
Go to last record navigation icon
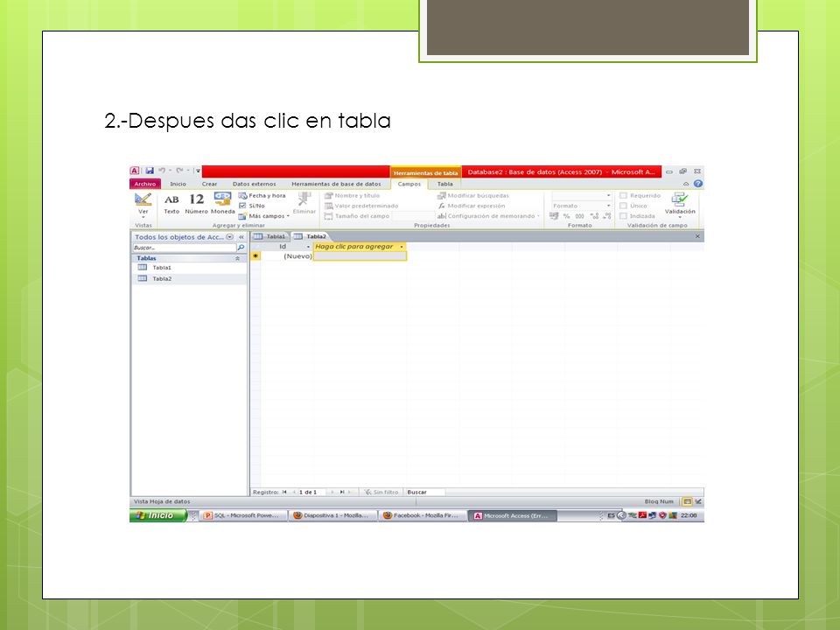click(x=342, y=492)
